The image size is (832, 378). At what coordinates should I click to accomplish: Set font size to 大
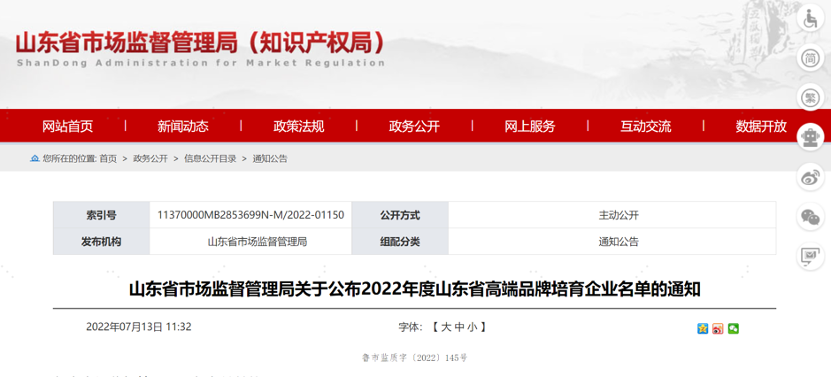point(446,327)
